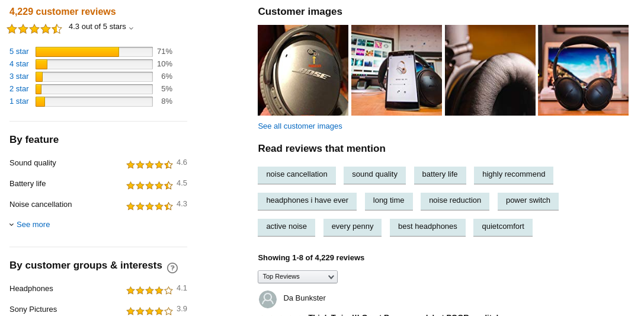The width and height of the screenshot is (644, 316).
Task: Click the Battery life feature label
Action: [27, 184]
